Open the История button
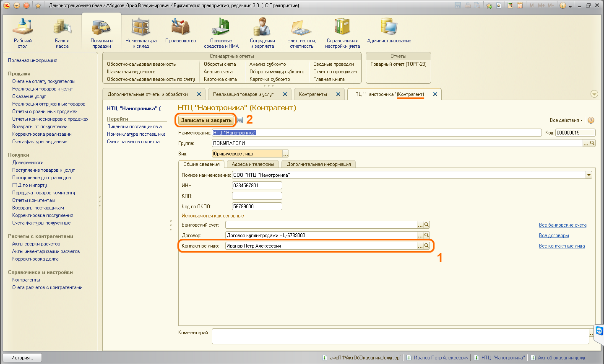604x364 pixels. click(x=23, y=358)
